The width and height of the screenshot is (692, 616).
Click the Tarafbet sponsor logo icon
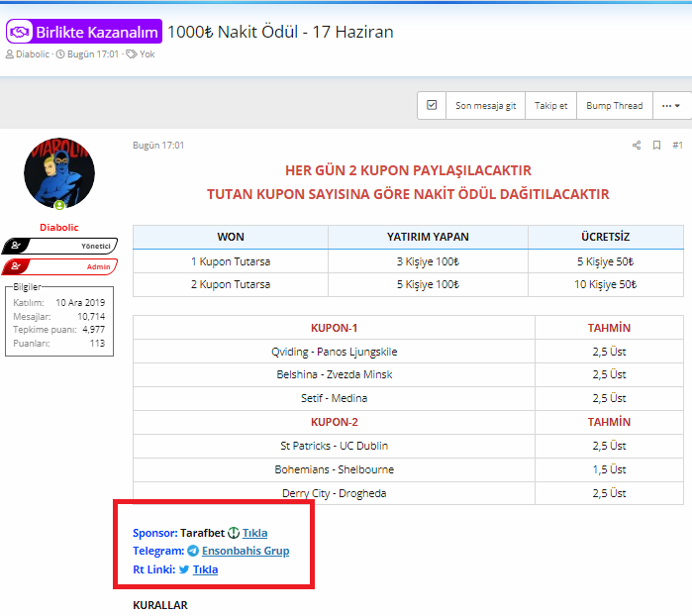[x=234, y=533]
